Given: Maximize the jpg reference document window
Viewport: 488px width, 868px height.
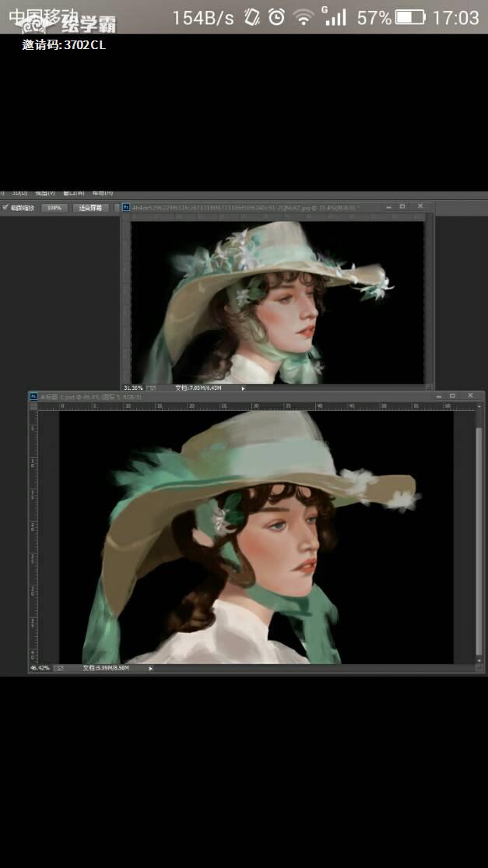Looking at the screenshot, I should tap(403, 206).
